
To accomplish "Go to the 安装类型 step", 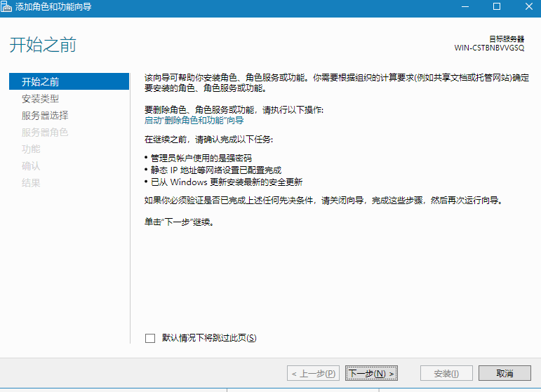I will tap(41, 99).
